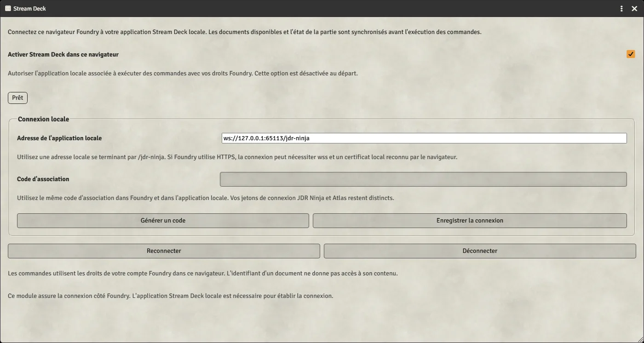Click the "Prêt" status badge

pyautogui.click(x=17, y=98)
